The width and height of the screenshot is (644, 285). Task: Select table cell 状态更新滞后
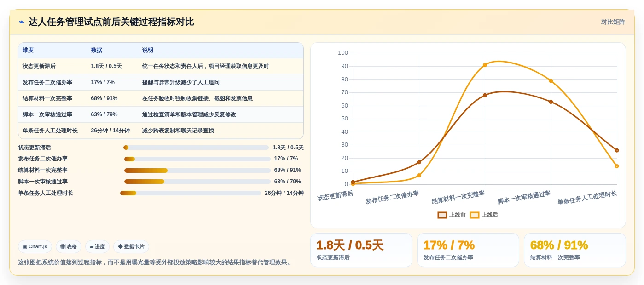[x=39, y=66]
